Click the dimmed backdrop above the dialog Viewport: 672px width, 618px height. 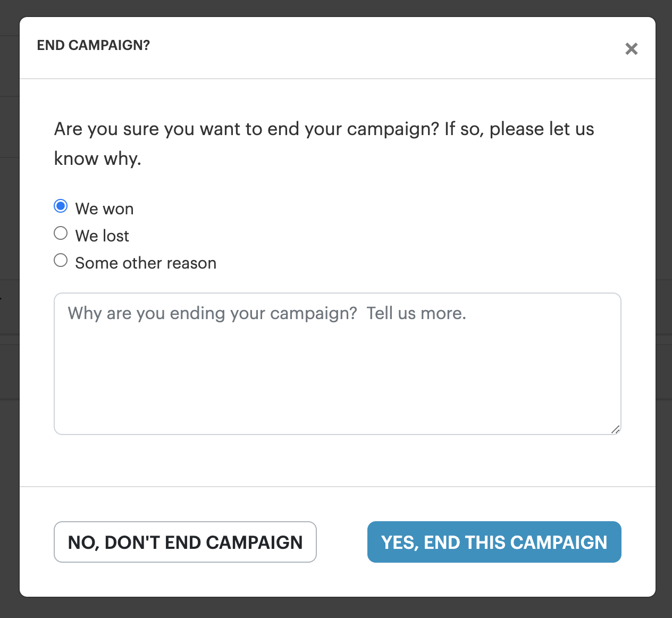coord(336,7)
